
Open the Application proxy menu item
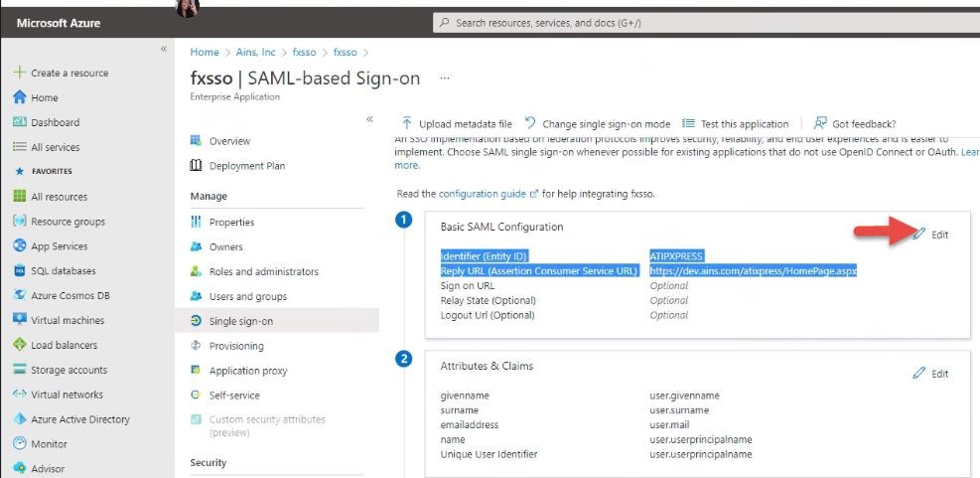tap(248, 371)
